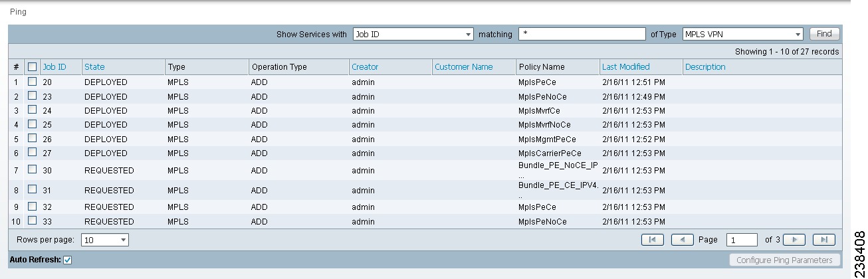Check the box for Job ID 20

pyautogui.click(x=32, y=82)
